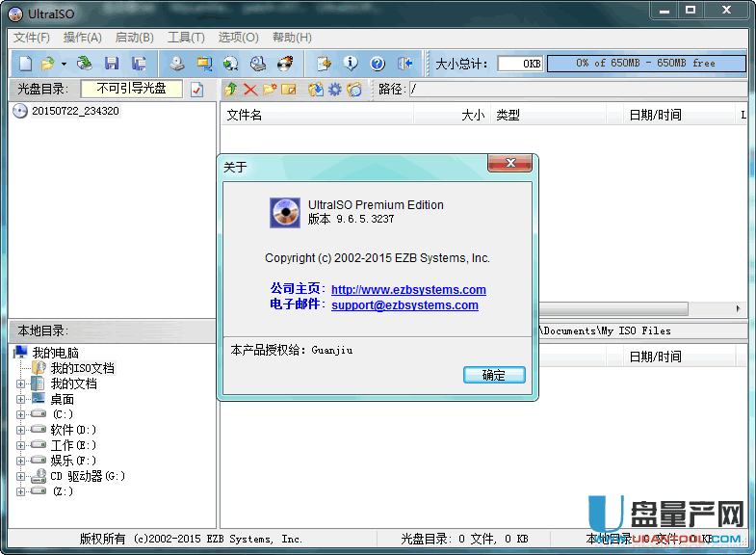756x555 pixels.
Task: Select 我的ISO文档 in local directory tree
Action: click(x=82, y=368)
